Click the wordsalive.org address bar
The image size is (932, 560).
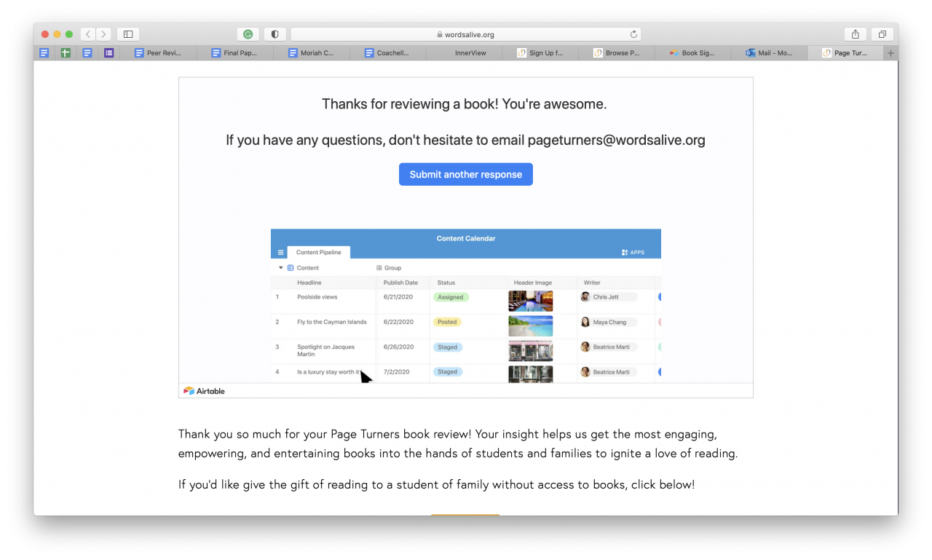pos(466,34)
